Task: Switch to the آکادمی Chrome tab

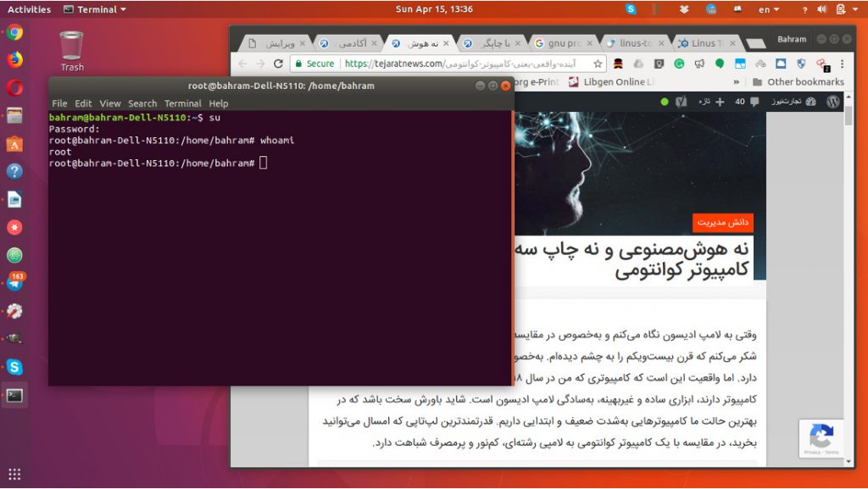Action: pyautogui.click(x=348, y=43)
